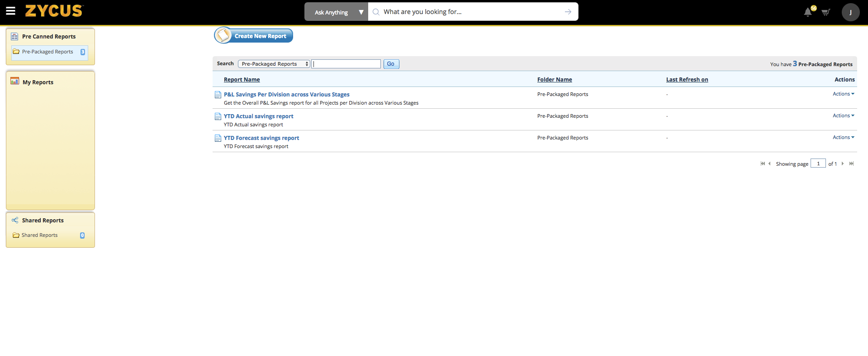Open the user profile avatar J

tap(850, 12)
